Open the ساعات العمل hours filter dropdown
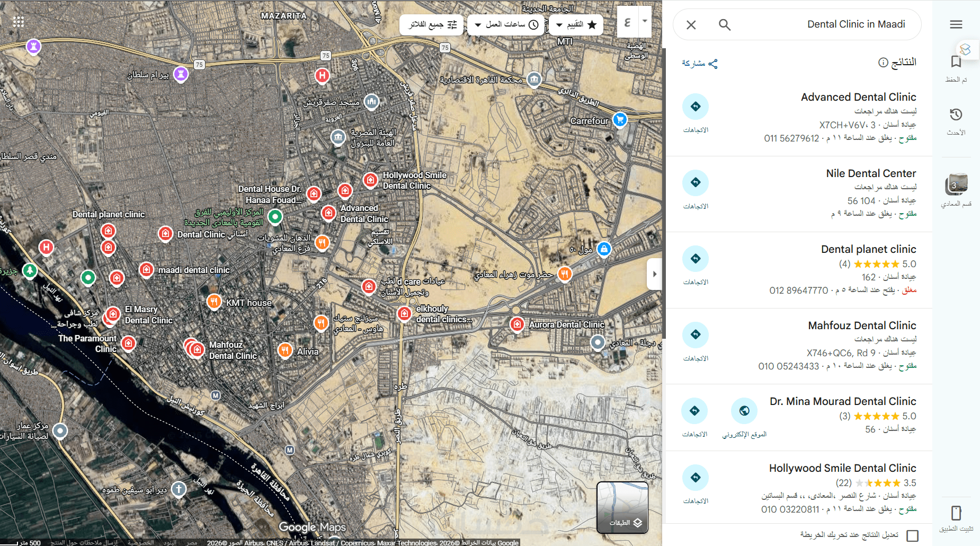The width and height of the screenshot is (980, 546). 506,24
